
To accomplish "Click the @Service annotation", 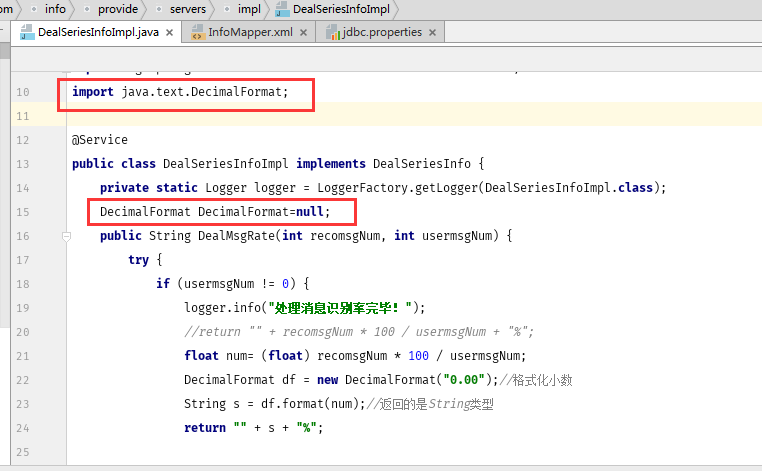I will pos(100,140).
